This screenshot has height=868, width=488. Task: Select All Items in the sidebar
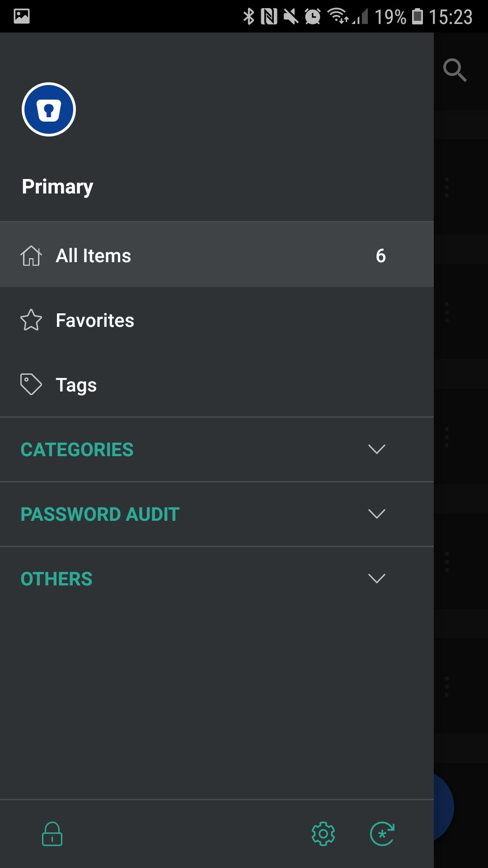pyautogui.click(x=93, y=255)
